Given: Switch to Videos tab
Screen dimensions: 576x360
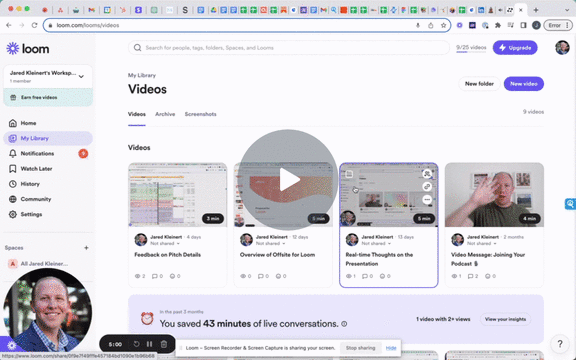Looking at the screenshot, I should coord(137,114).
